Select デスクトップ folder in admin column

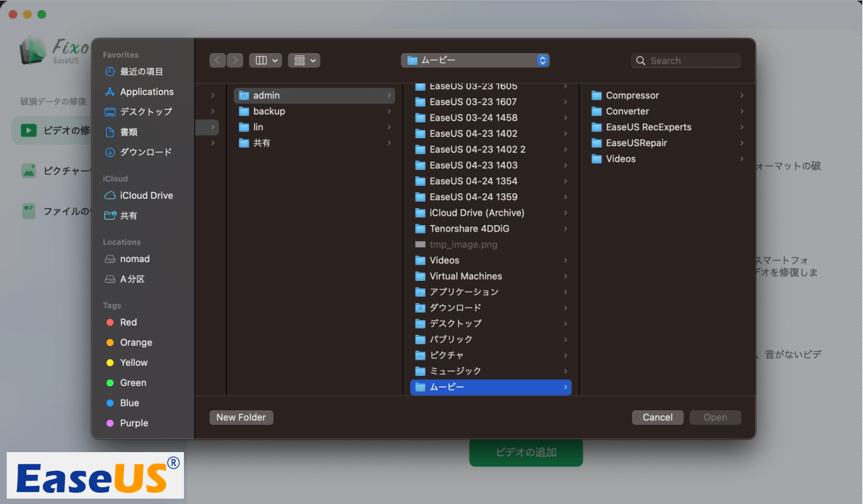click(490, 323)
